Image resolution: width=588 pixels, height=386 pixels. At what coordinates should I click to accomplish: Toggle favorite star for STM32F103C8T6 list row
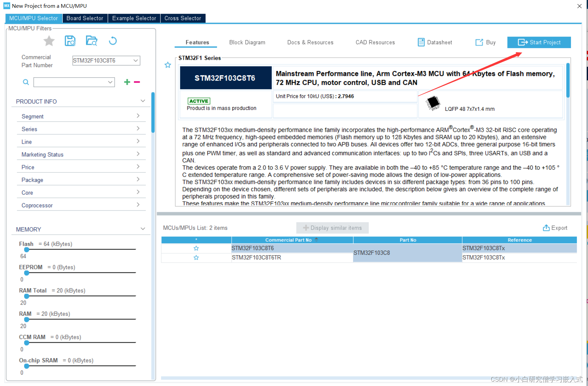tap(196, 248)
